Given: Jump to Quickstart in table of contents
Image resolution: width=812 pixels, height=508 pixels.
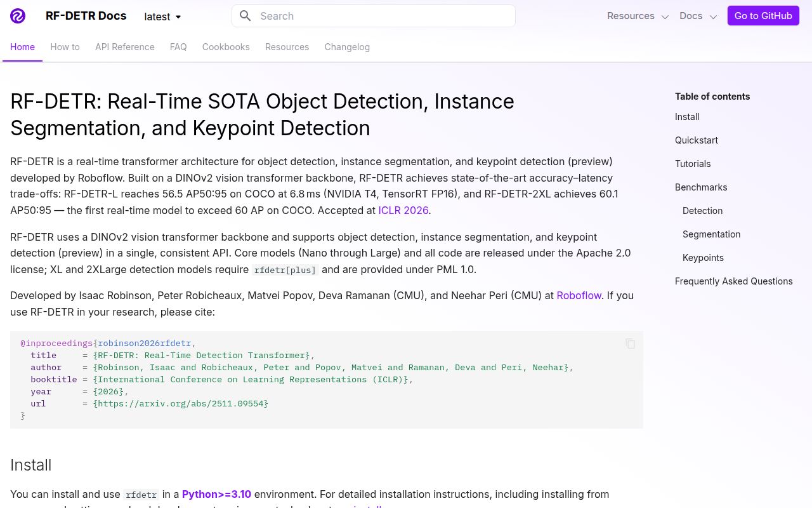Looking at the screenshot, I should 697,140.
